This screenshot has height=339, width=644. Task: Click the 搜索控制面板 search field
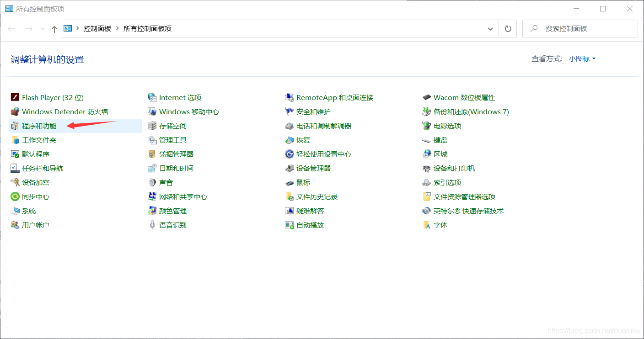pyautogui.click(x=580, y=28)
